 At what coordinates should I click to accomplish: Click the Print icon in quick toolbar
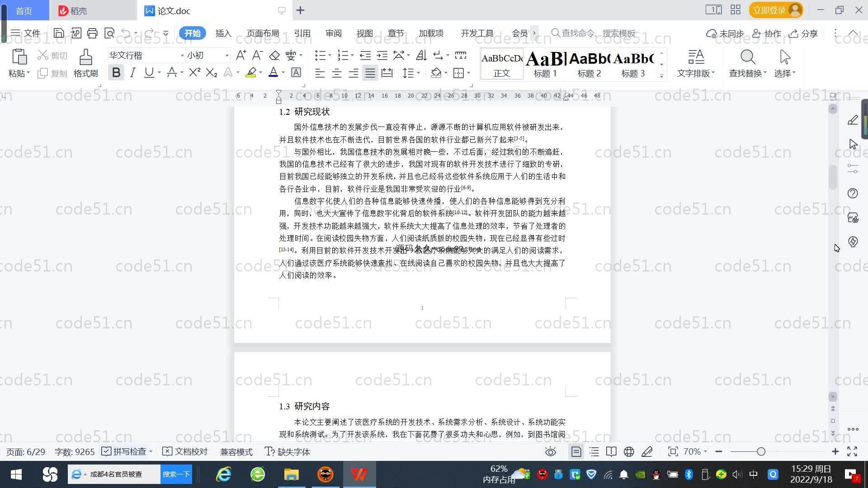coord(92,33)
